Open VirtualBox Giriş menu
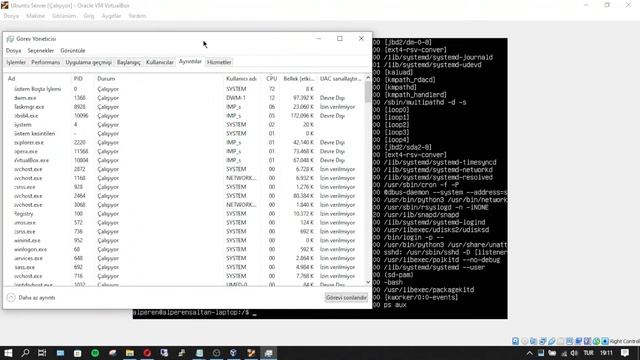 tap(89, 16)
